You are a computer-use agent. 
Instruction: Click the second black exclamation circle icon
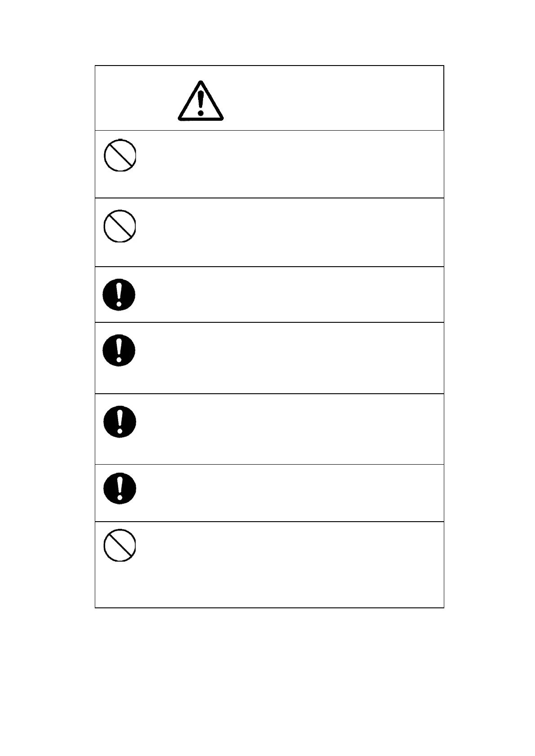point(119,350)
